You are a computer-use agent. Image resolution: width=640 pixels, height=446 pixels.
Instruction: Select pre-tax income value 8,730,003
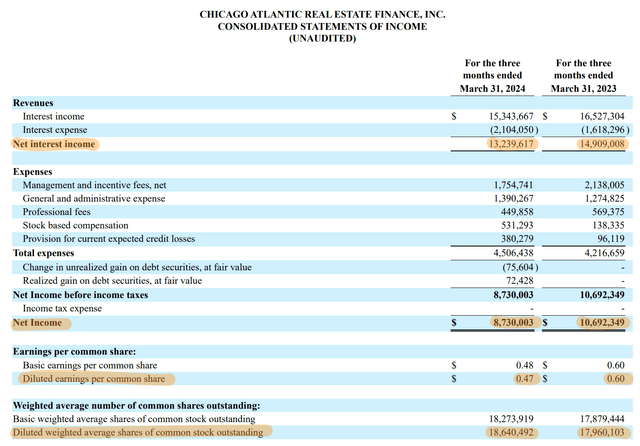513,295
